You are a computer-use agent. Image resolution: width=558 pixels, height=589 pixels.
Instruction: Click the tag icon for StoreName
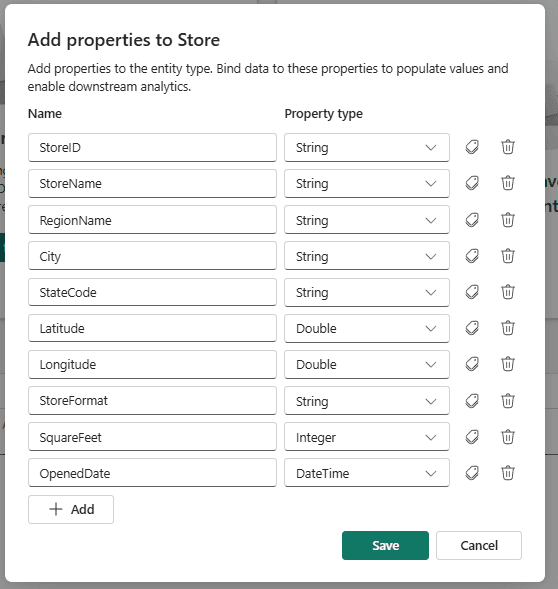point(472,183)
